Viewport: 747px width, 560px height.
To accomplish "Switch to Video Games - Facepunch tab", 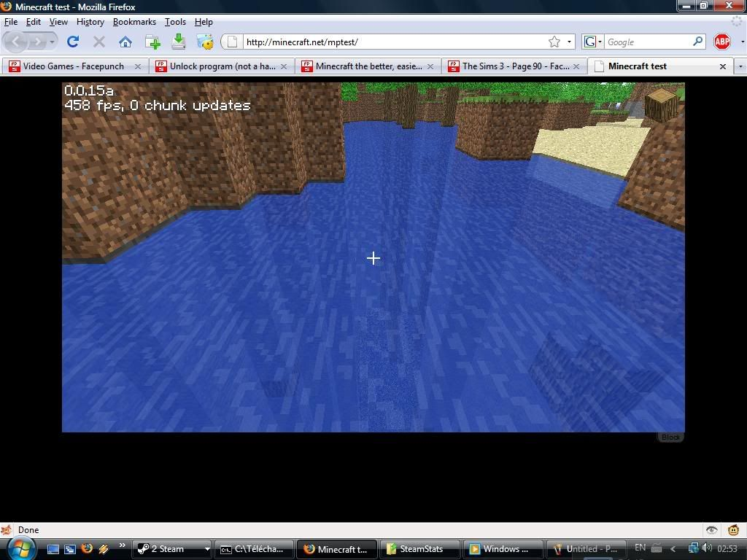I will [74, 66].
